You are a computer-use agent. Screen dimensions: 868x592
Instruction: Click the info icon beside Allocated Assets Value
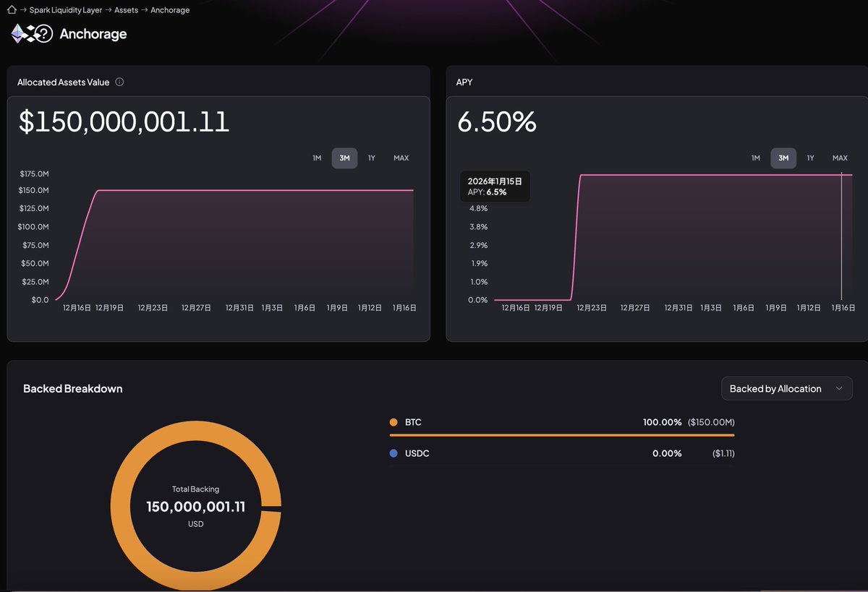(x=119, y=82)
